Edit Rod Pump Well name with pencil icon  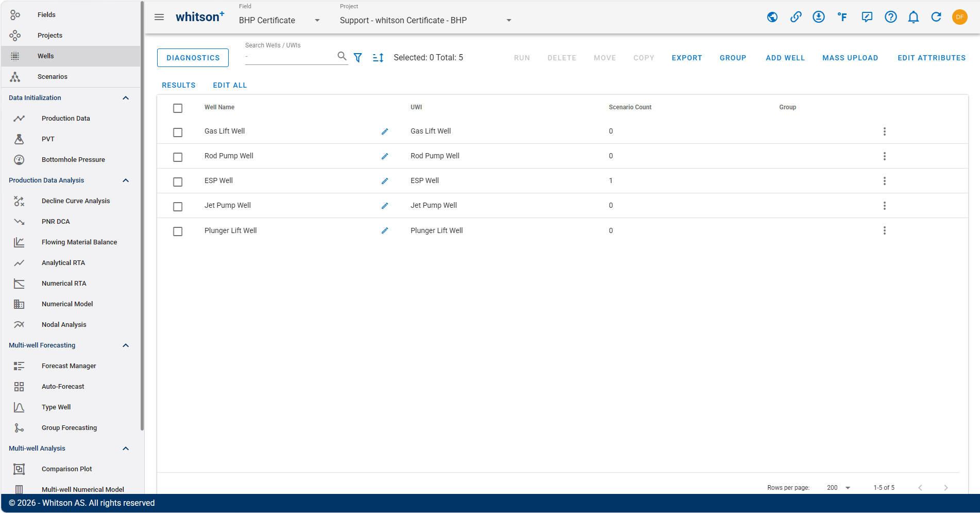coord(384,156)
